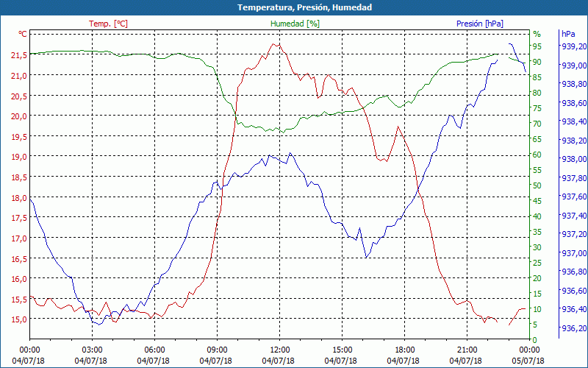Click pressure axis value 937,00

click(573, 253)
